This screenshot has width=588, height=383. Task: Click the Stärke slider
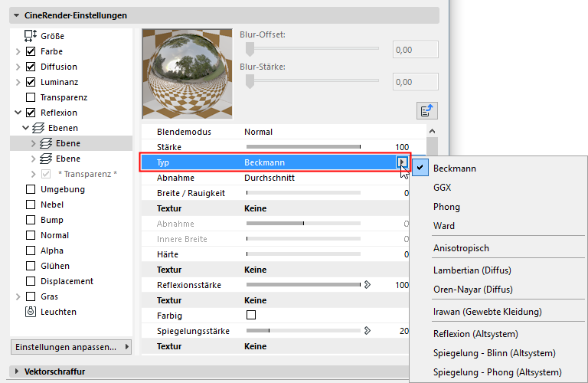point(303,146)
